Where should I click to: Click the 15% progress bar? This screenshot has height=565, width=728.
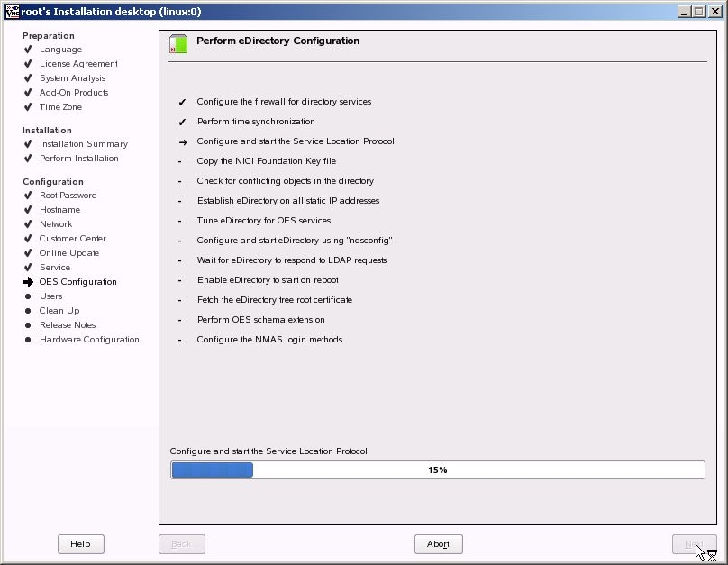pyautogui.click(x=437, y=469)
